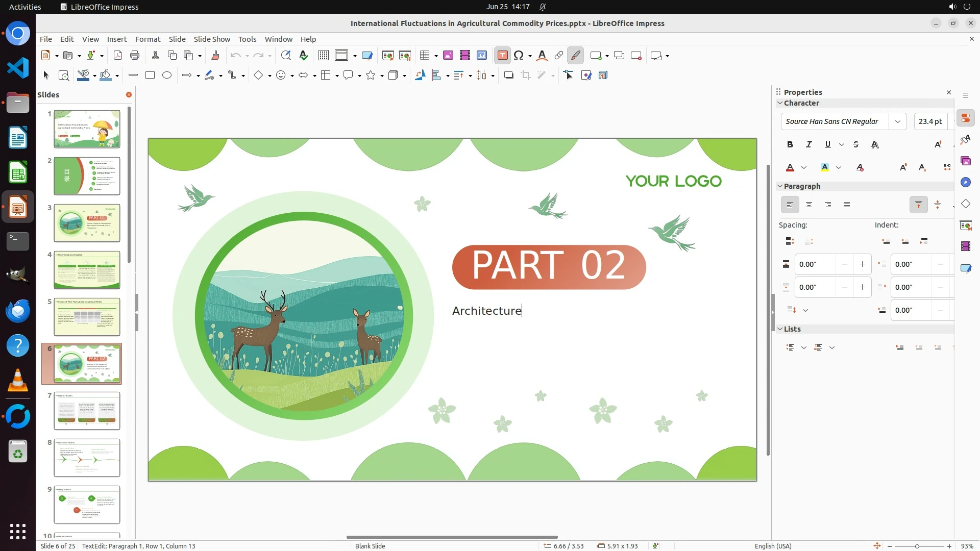Open the font name dropdown
The height and width of the screenshot is (551, 980).
coord(897,121)
